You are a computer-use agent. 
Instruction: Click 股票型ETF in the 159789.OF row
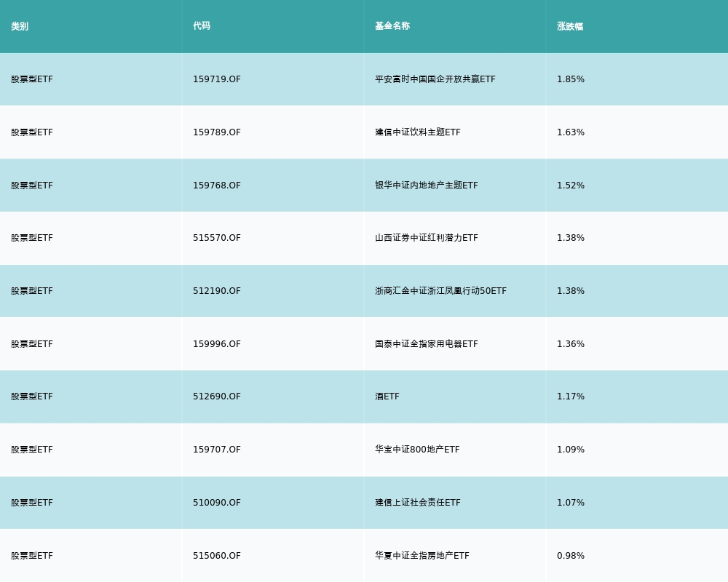coord(32,132)
